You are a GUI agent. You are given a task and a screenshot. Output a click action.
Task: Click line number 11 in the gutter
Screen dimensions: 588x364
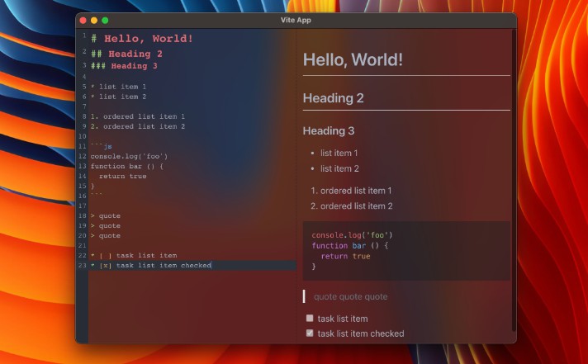(83, 146)
